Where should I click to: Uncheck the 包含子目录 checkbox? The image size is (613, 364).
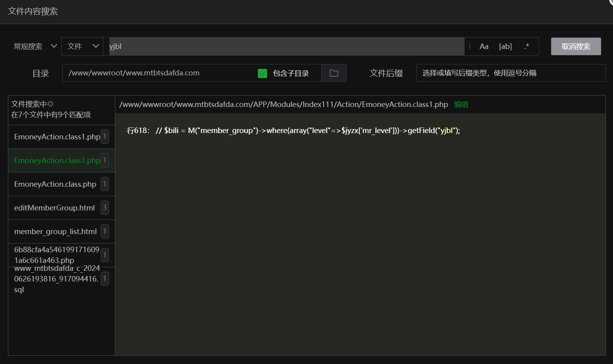coord(262,73)
